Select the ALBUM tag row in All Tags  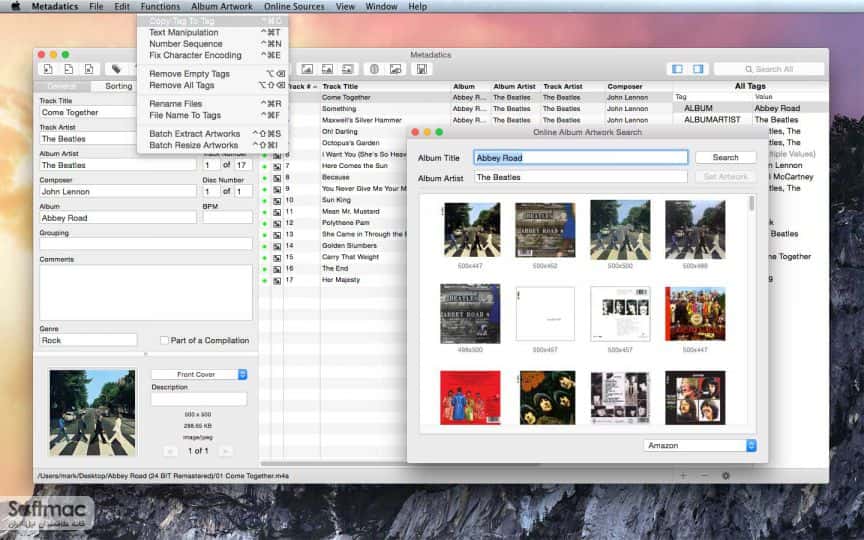click(x=750, y=108)
